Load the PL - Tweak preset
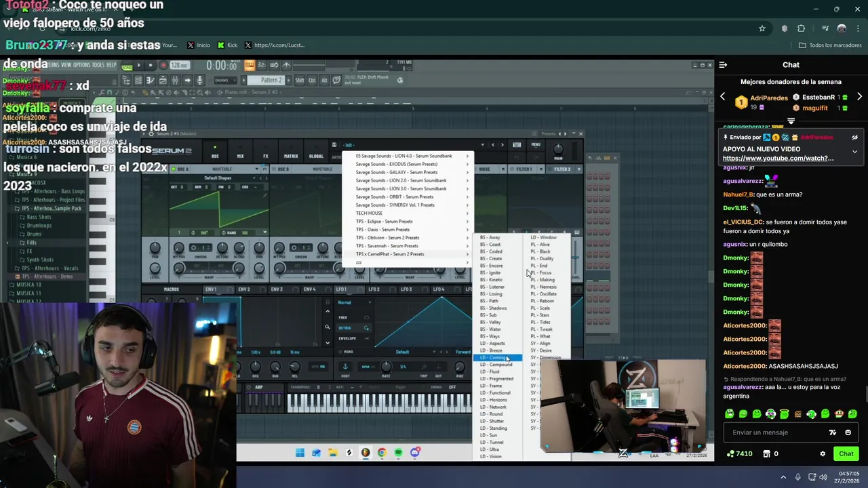The height and width of the screenshot is (488, 868). [x=547, y=329]
